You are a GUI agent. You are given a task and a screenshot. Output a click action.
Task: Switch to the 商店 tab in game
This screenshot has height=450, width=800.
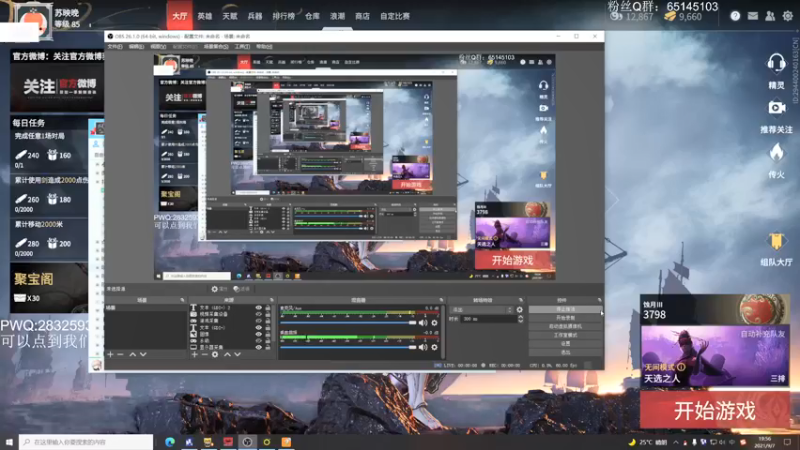tap(362, 16)
